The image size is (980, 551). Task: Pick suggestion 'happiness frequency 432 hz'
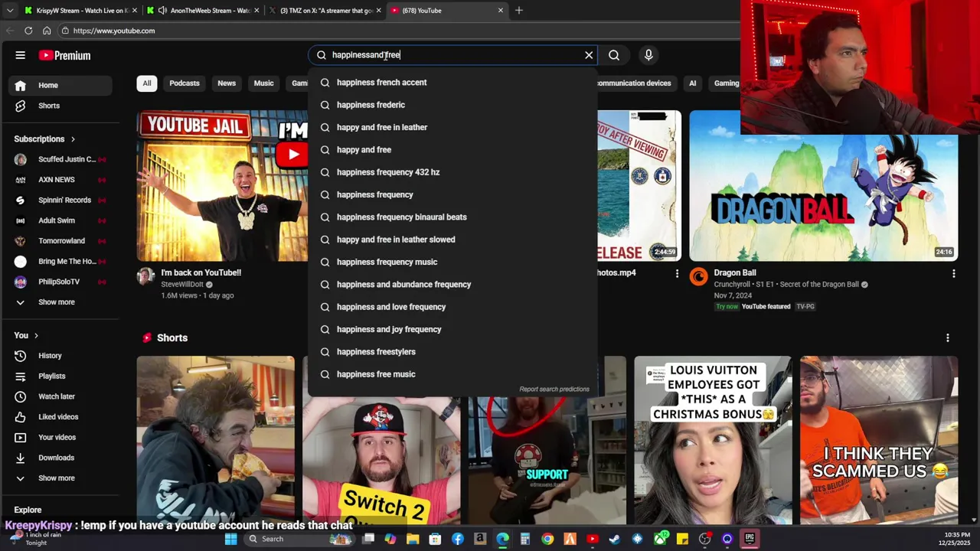click(452, 172)
